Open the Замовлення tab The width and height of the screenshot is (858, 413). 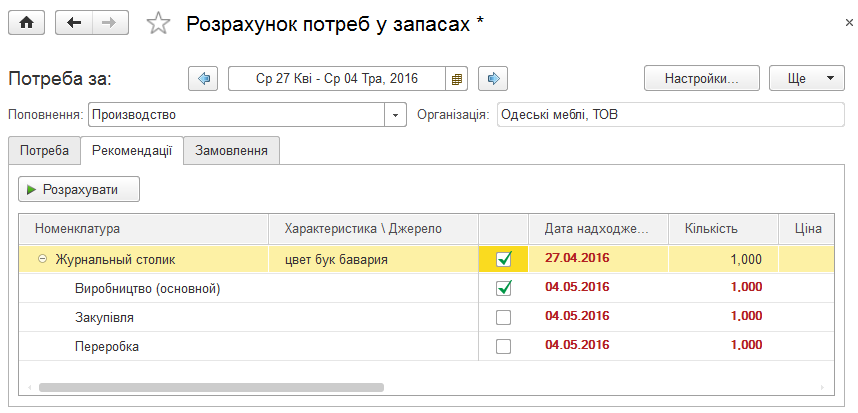point(231,150)
